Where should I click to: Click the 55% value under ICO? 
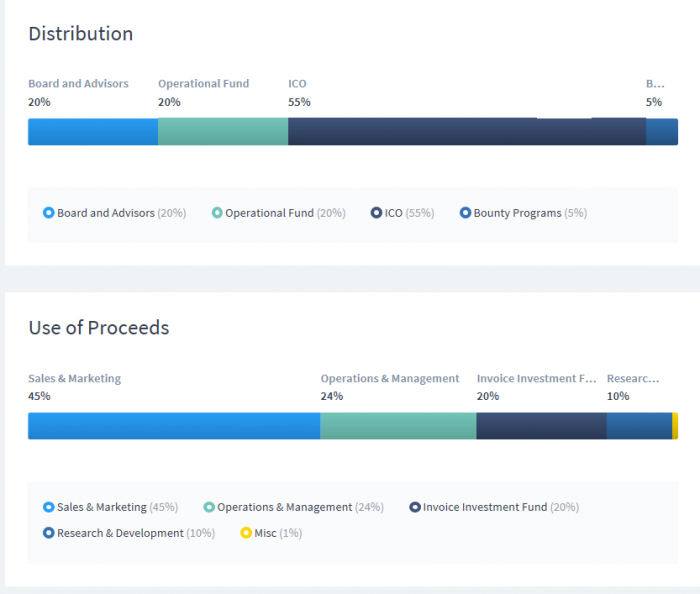tap(299, 102)
